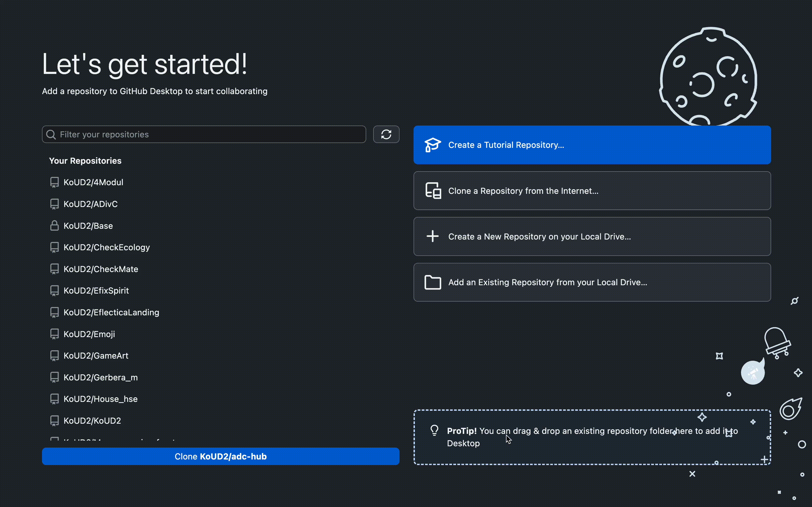
Task: Focus the Filter your repositories field
Action: 204,134
